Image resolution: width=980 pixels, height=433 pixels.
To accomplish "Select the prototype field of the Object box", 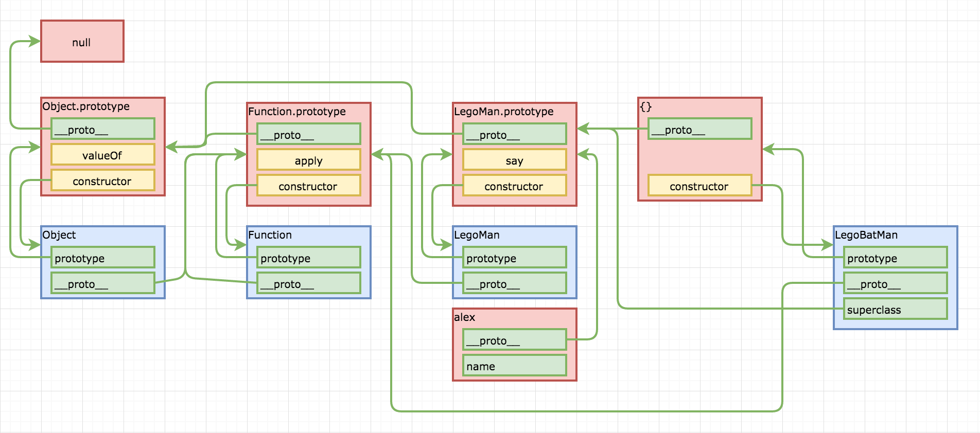I will pyautogui.click(x=103, y=258).
